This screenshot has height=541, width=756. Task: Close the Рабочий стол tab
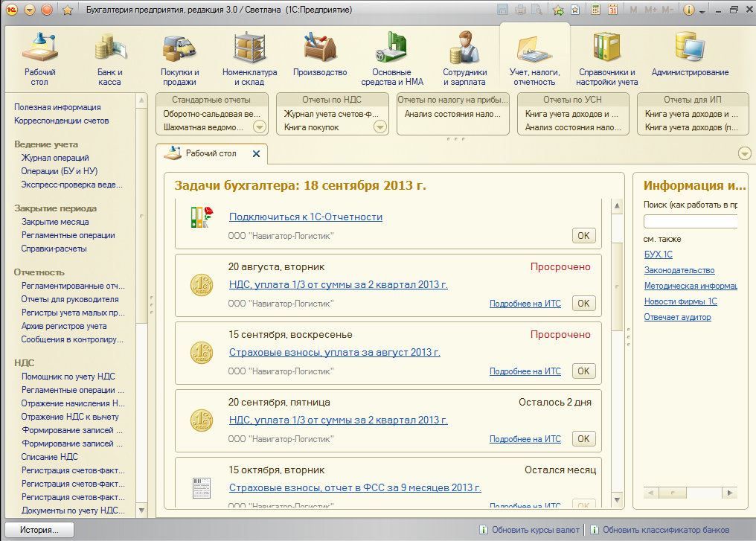(256, 153)
